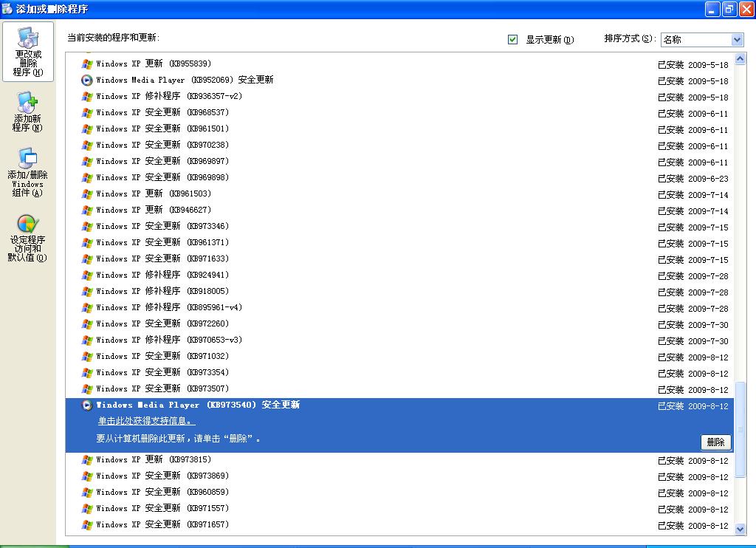Select row Windows XP 安全更新 (KB973354)
756x548 pixels.
(399, 373)
